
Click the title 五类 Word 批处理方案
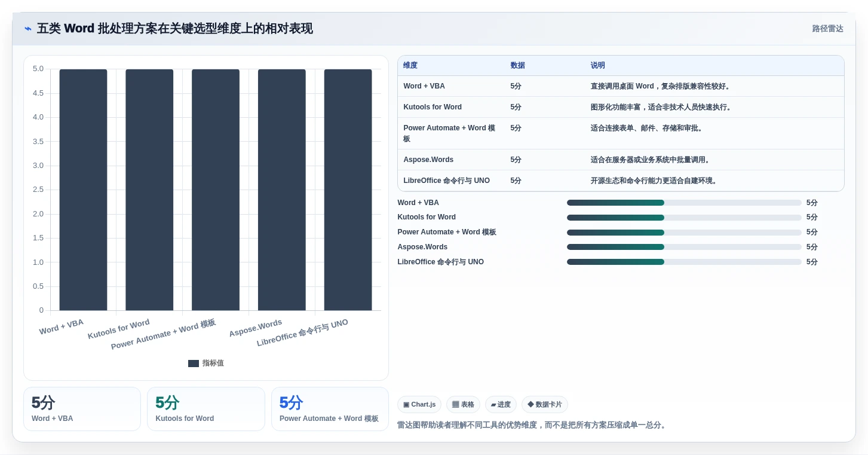174,29
